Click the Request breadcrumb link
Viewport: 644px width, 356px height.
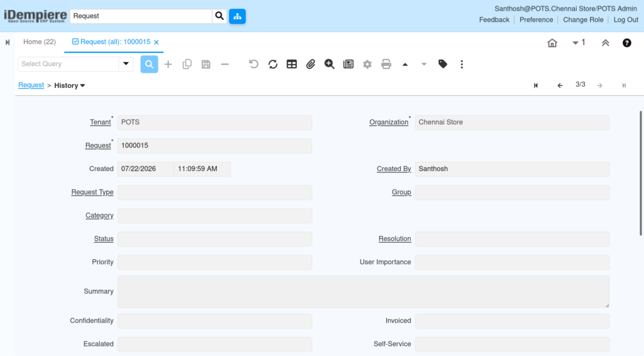click(x=31, y=85)
